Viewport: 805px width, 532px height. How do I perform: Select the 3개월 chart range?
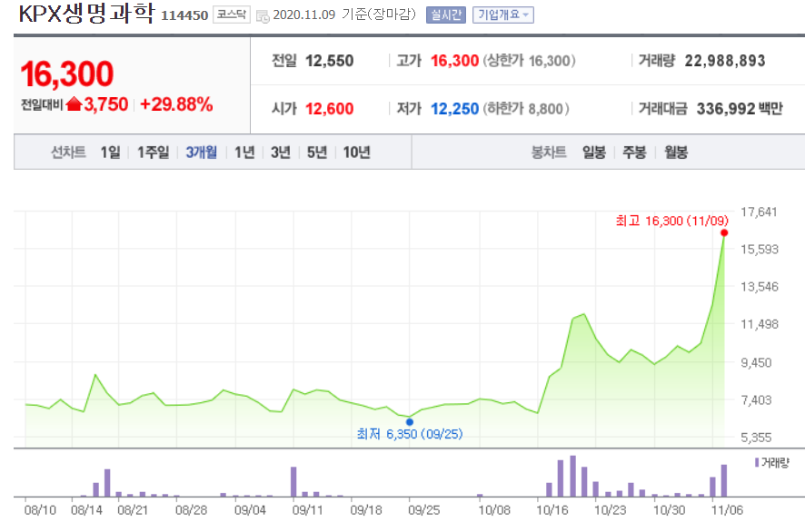tap(202, 153)
